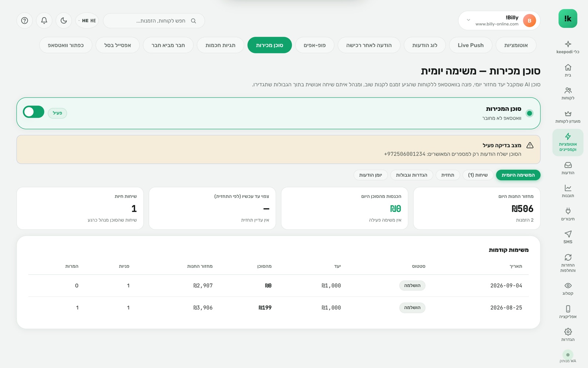Image resolution: width=588 pixels, height=368 pixels.
Task: Open the כפתור וואטסאפ tab
Action: (x=65, y=45)
